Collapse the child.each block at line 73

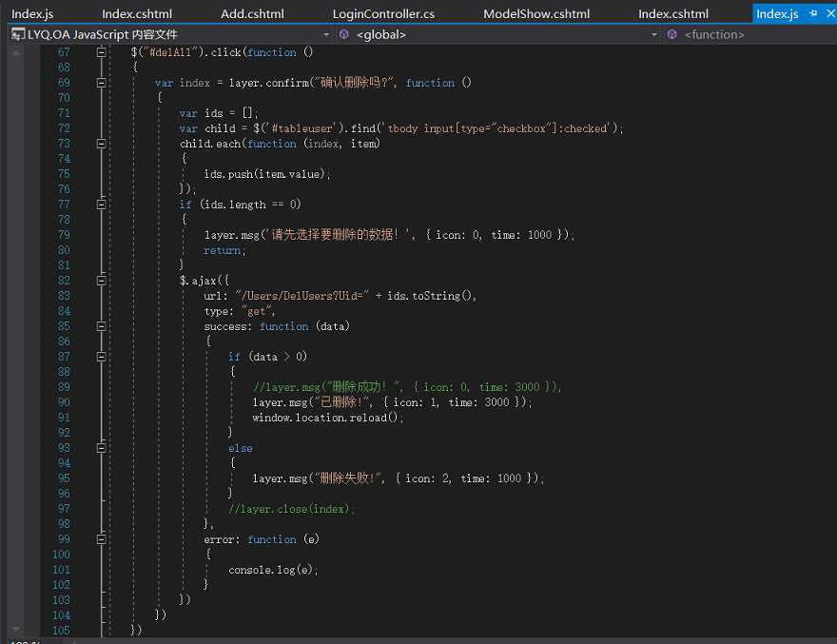[x=101, y=144]
